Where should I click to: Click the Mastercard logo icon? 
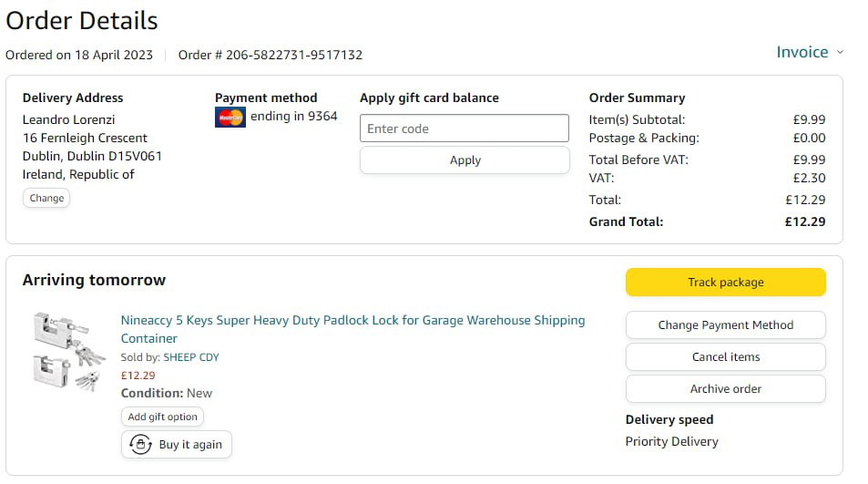click(x=230, y=117)
